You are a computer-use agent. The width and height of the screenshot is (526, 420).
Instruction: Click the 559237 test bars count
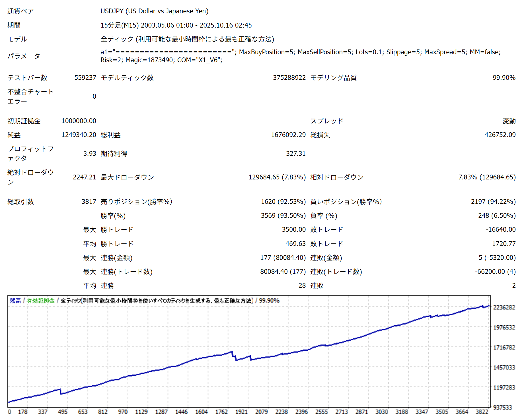click(85, 78)
